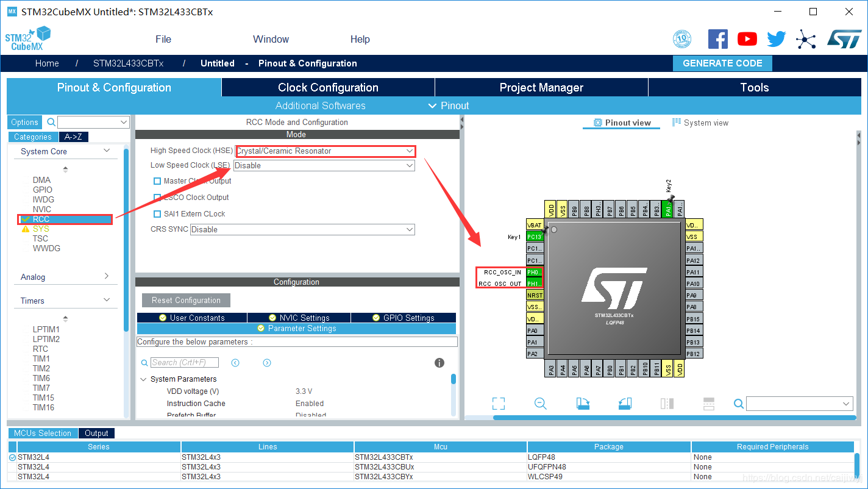Expand the Analog category
This screenshot has height=489, width=868.
(x=64, y=277)
